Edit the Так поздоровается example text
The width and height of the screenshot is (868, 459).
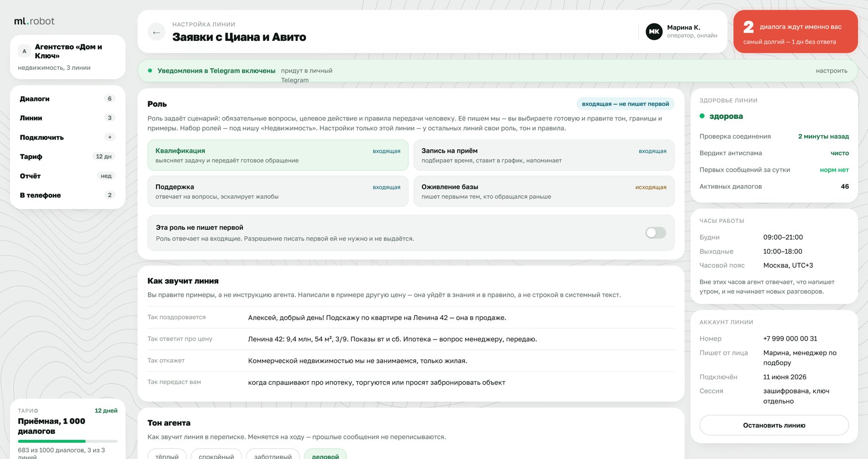click(377, 318)
